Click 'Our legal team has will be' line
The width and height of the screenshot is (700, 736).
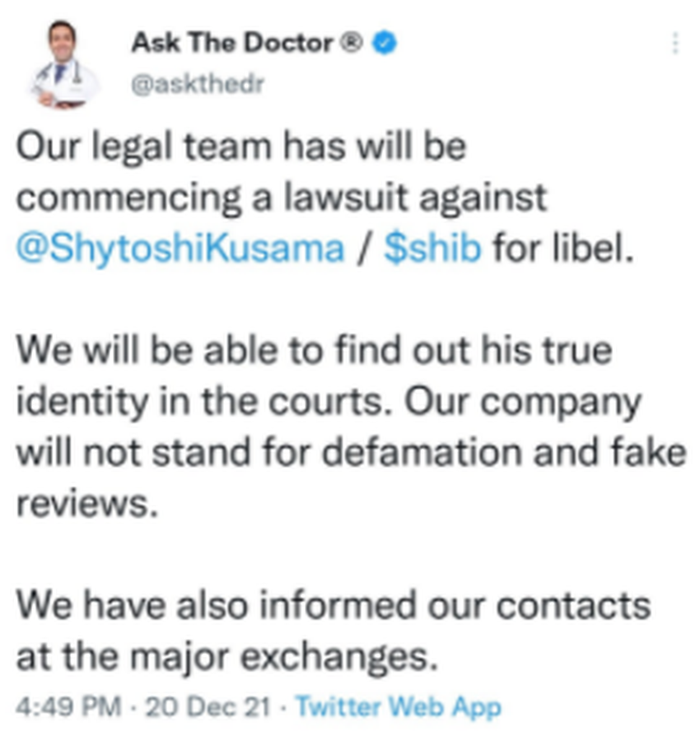tap(240, 147)
